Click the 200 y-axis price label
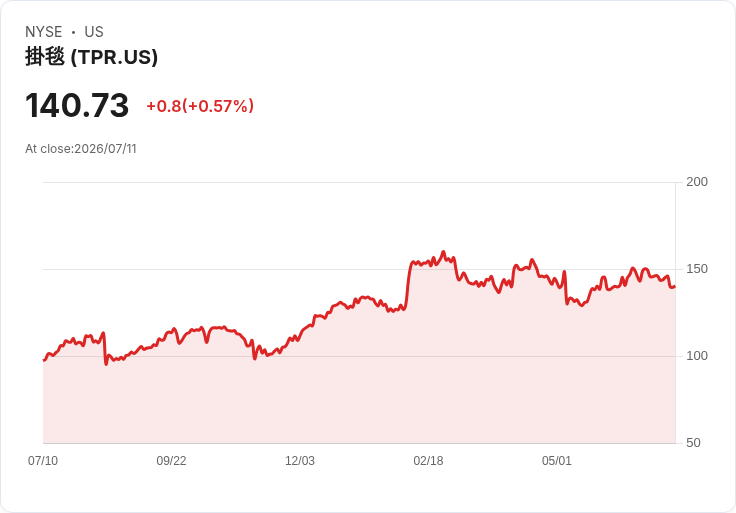This screenshot has width=736, height=513. tap(697, 182)
